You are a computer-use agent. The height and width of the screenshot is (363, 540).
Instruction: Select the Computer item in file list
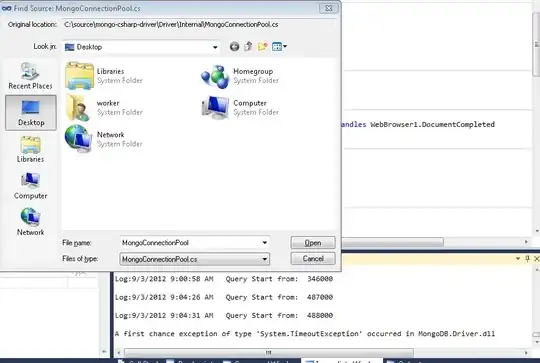(241, 108)
